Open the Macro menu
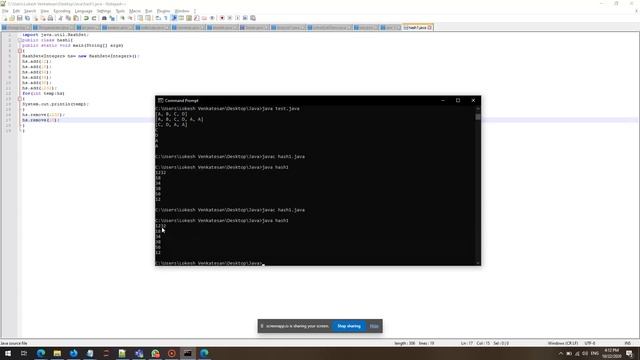The image size is (640, 360). [135, 11]
